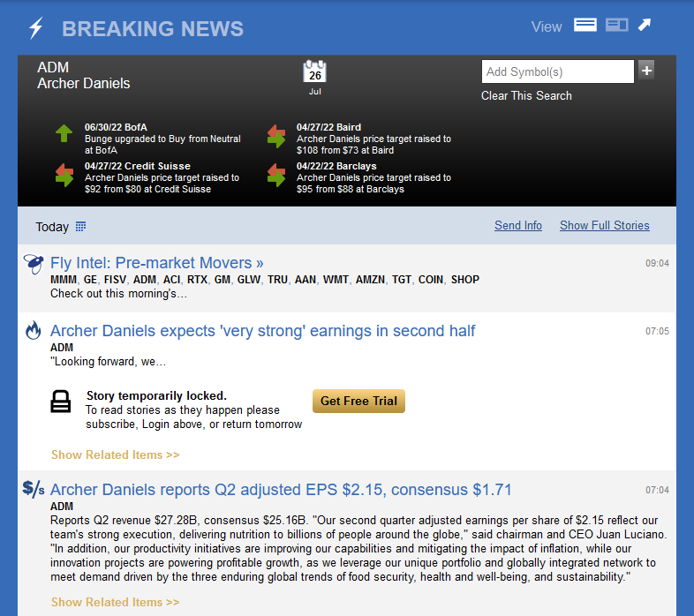This screenshot has height=616, width=694.
Task: Click the BREAKING NEWS title
Action: (x=153, y=29)
